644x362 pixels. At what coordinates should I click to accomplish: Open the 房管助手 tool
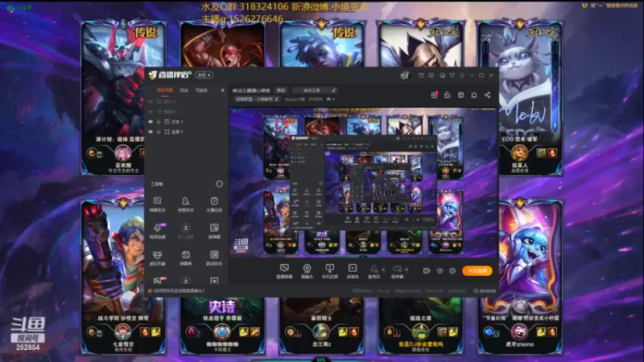click(186, 204)
